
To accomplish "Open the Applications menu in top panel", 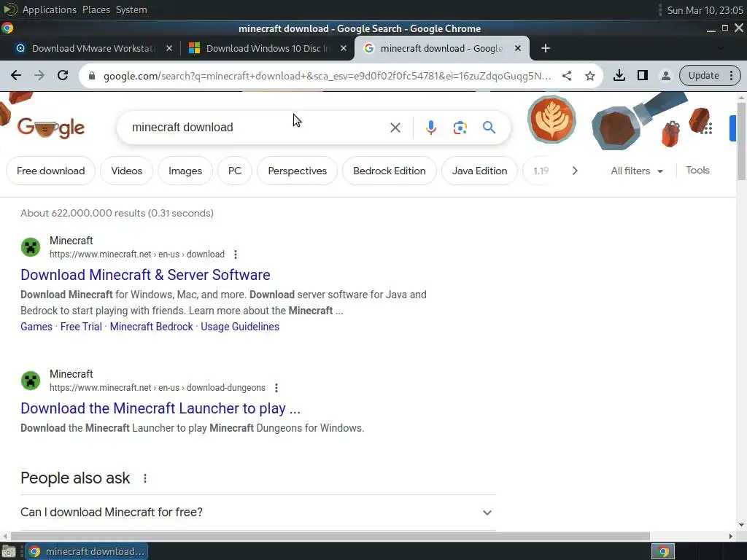I will coord(49,9).
